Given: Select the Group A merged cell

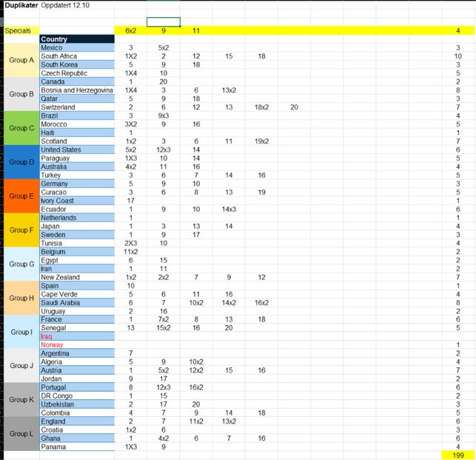Looking at the screenshot, I should 21,60.
